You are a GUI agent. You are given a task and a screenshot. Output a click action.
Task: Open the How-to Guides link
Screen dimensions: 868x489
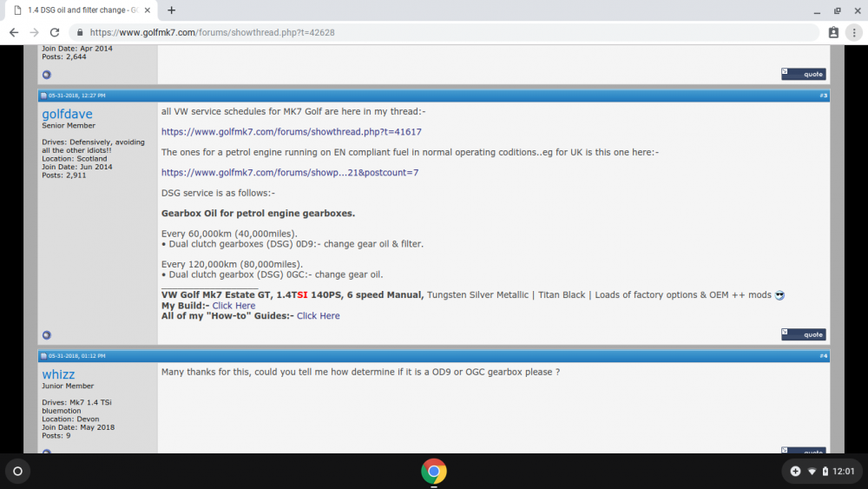tap(319, 315)
